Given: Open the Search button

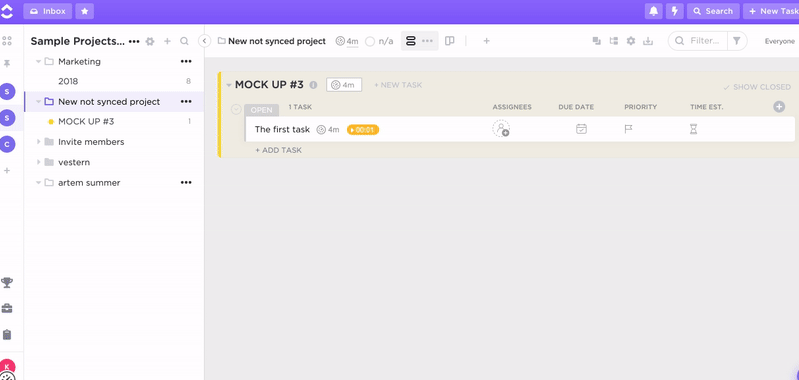Looking at the screenshot, I should pos(713,11).
